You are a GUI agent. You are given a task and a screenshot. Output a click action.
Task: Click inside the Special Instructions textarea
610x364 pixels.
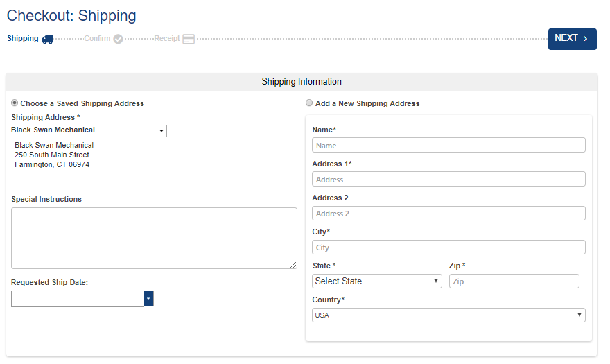pos(154,238)
